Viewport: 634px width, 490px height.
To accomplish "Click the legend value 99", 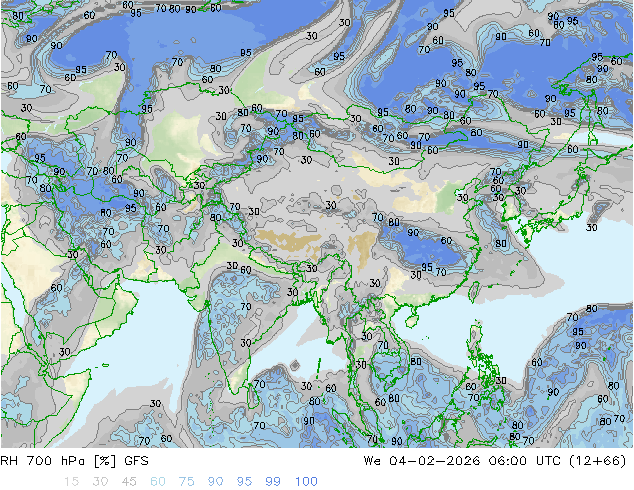I will pyautogui.click(x=273, y=482).
